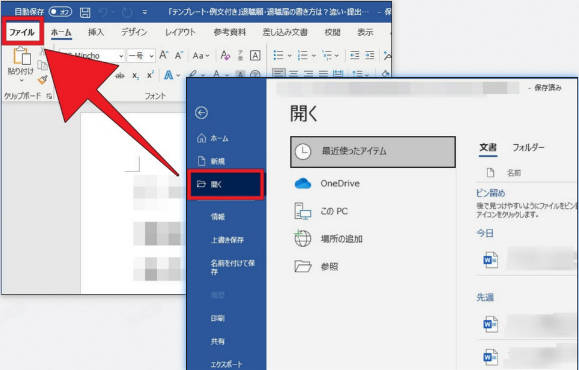Apply bulleted list icon
This screenshot has height=370, width=579.
278,56
